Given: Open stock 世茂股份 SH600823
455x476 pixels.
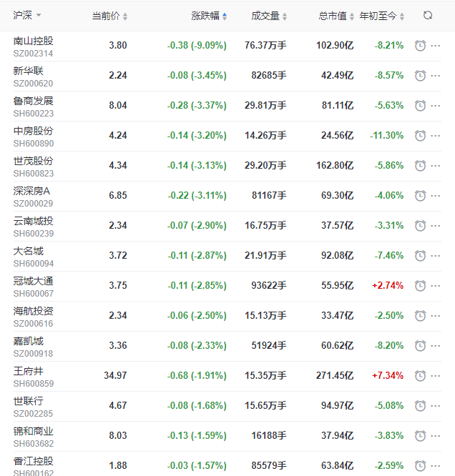Looking at the screenshot, I should pos(34,167).
